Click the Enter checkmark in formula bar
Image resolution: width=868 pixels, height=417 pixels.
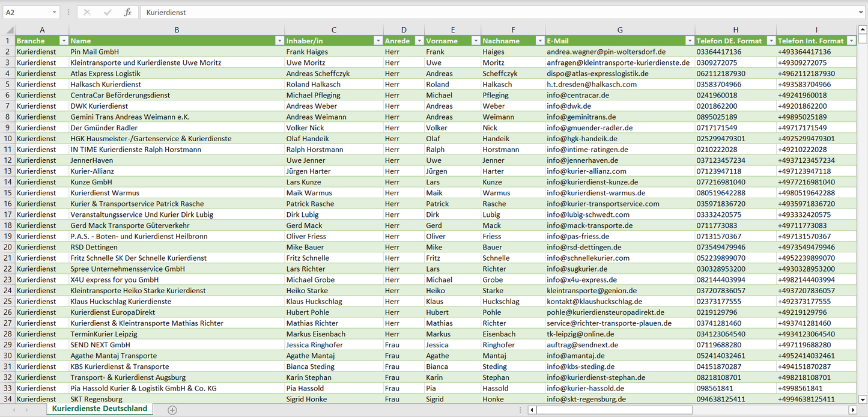click(x=108, y=12)
